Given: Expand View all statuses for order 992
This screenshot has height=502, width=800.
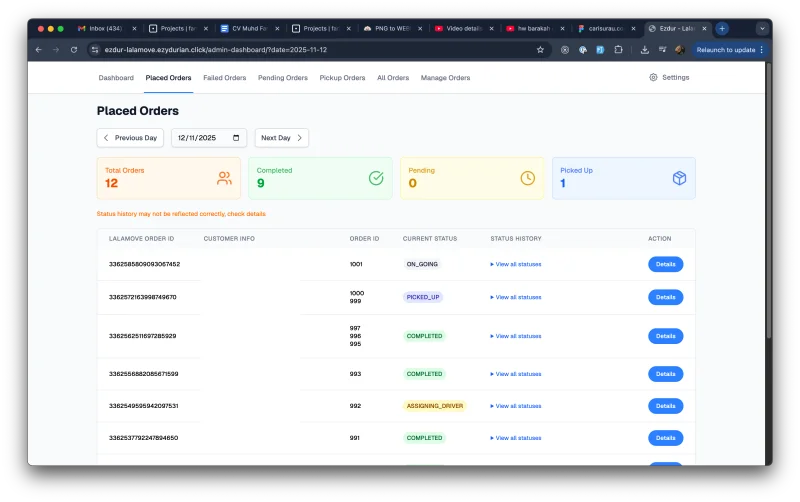Looking at the screenshot, I should [x=516, y=406].
